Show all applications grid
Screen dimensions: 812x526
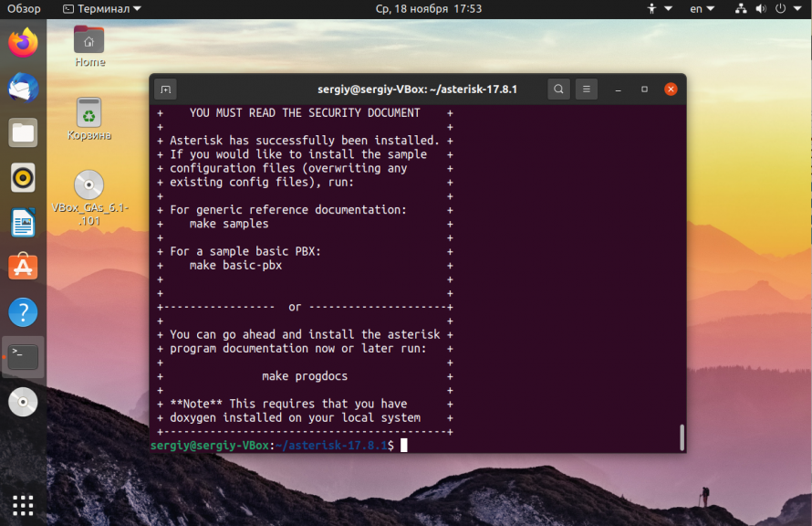[x=23, y=505]
